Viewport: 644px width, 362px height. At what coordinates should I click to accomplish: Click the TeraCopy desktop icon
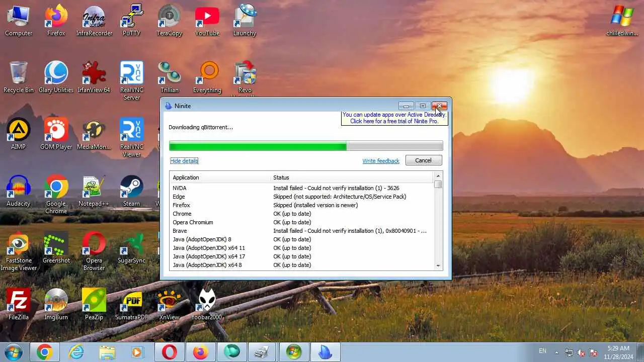tap(170, 20)
